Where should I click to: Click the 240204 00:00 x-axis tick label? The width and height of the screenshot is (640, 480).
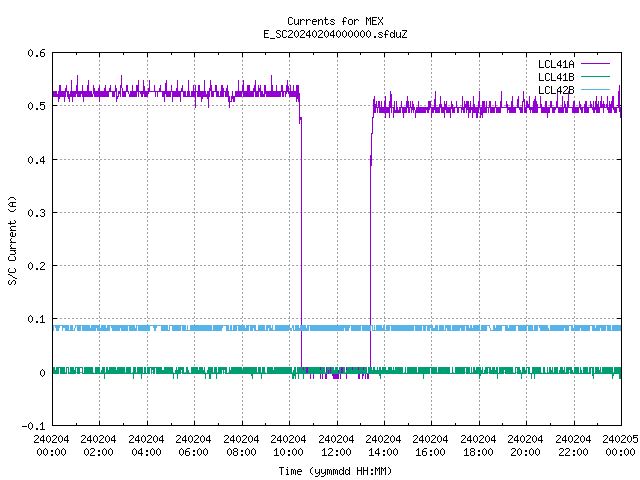point(51,445)
